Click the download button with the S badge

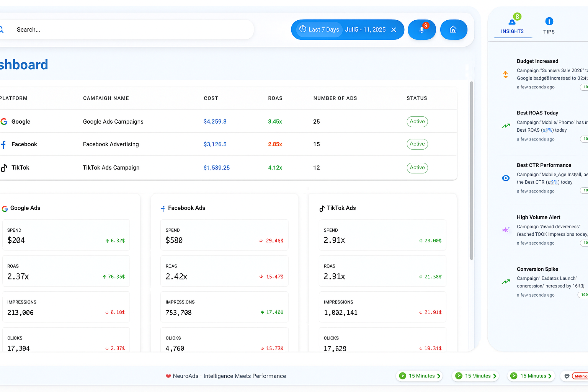pyautogui.click(x=422, y=29)
